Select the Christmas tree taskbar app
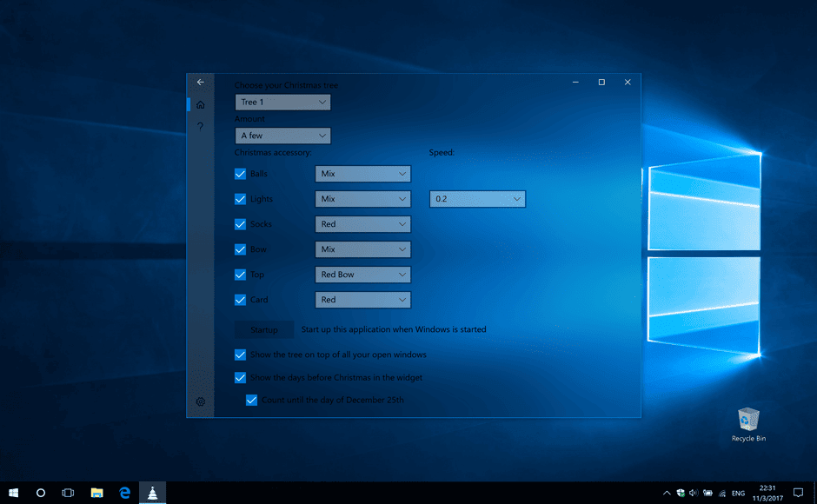Screen dimensions: 817x504 point(153,493)
